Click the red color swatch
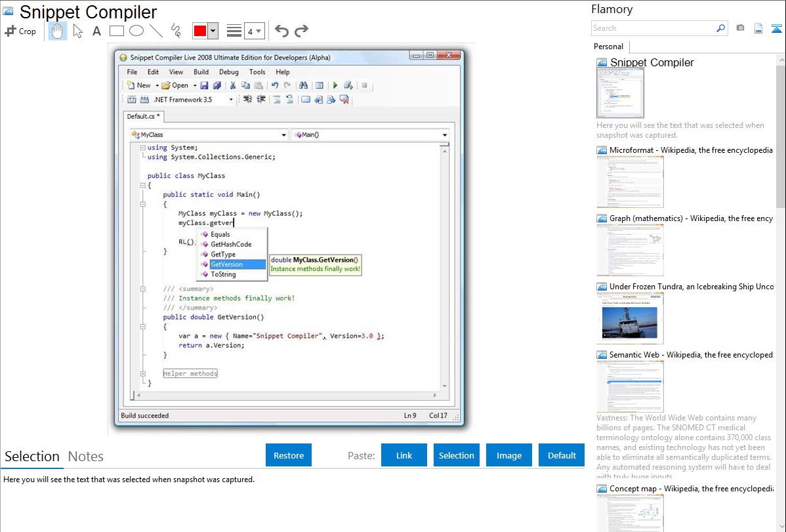786x532 pixels. [200, 31]
